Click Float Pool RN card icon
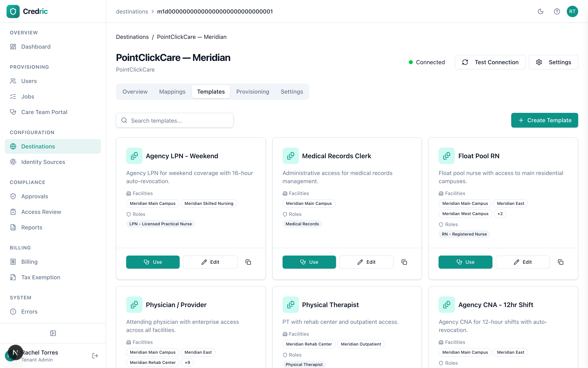Image resolution: width=588 pixels, height=368 pixels. click(x=447, y=156)
